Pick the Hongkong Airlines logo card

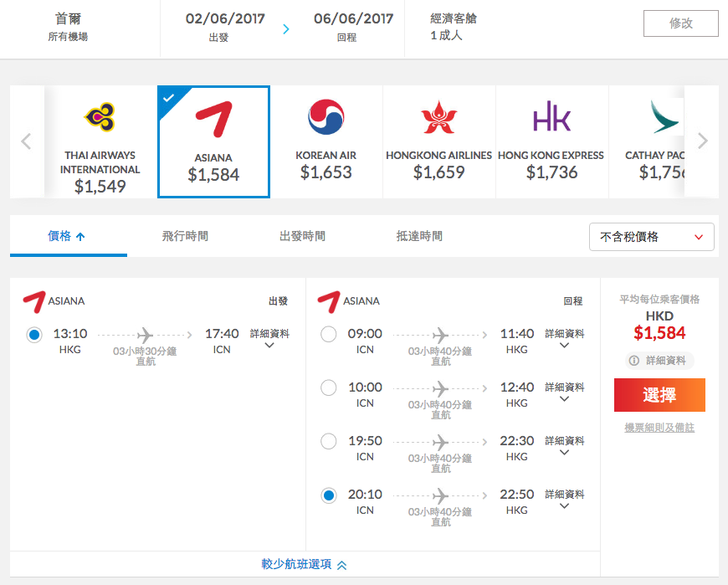click(x=438, y=141)
